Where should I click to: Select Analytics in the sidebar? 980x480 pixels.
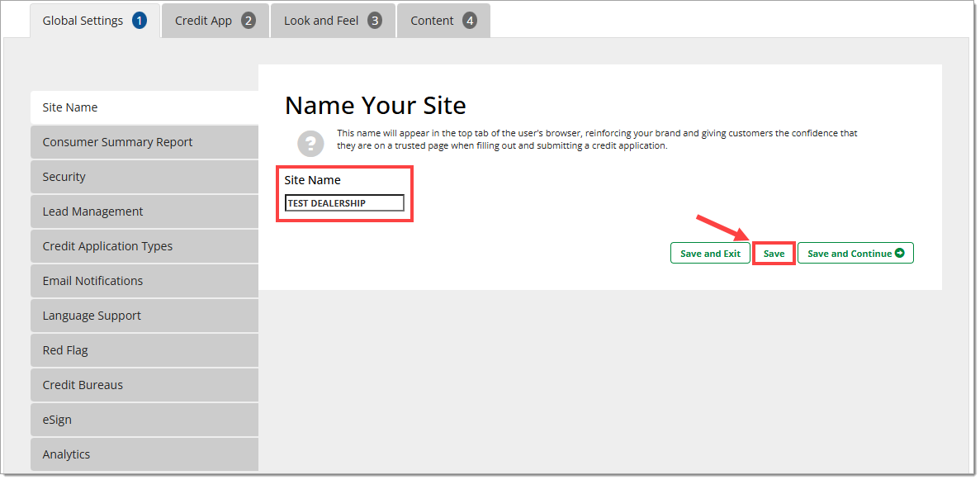click(144, 454)
